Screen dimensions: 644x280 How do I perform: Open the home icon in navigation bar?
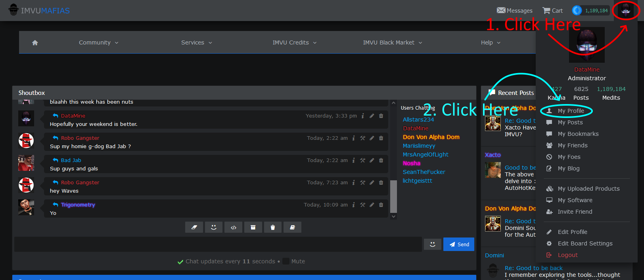tap(35, 42)
